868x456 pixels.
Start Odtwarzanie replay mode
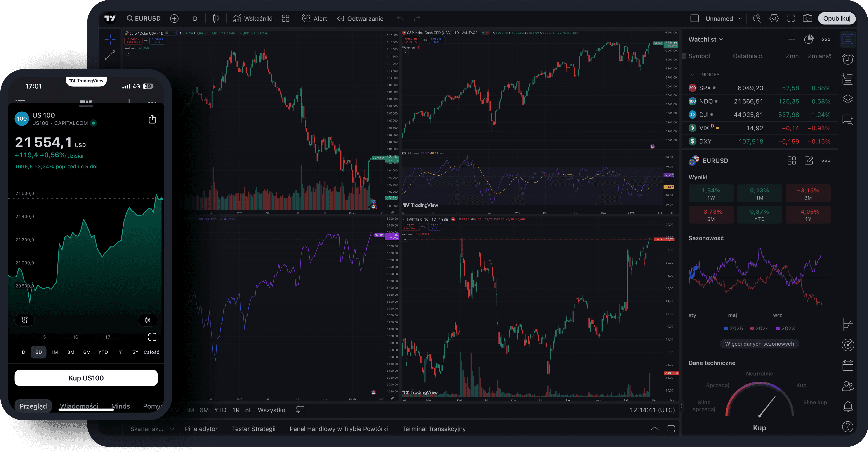(x=360, y=19)
